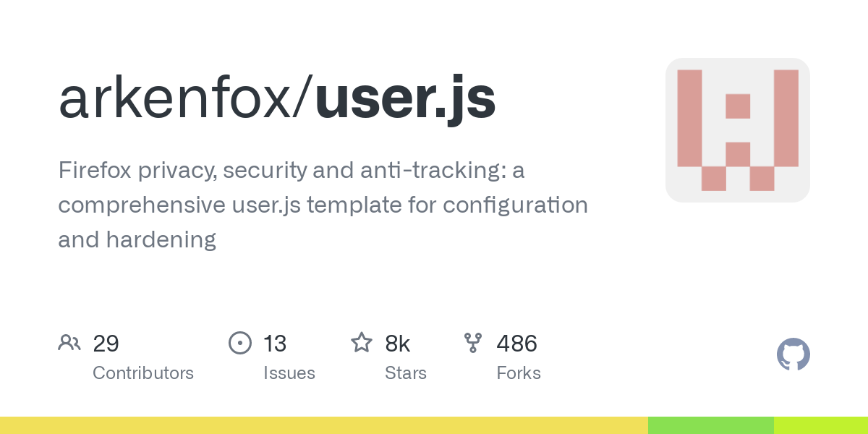Screen dimensions: 868x434
Task: Select the "Stars" label
Action: pyautogui.click(x=406, y=373)
